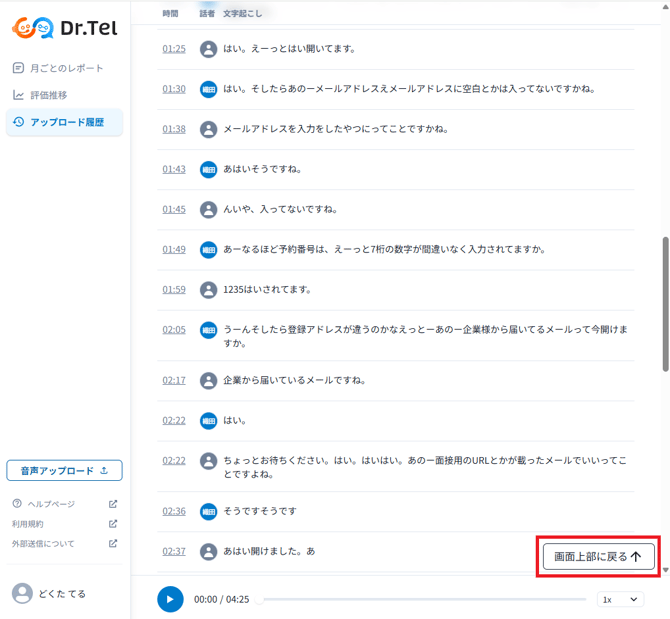Click speaker avatar in the 01:45 row

click(209, 210)
